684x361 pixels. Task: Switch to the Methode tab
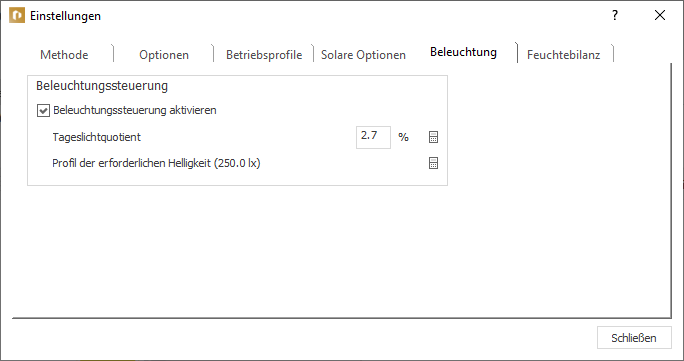(x=64, y=55)
